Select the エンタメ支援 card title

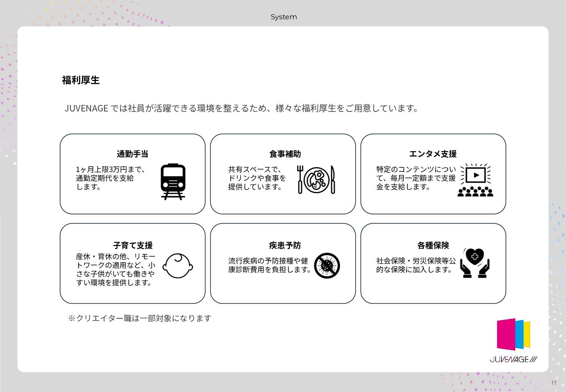coord(433,154)
